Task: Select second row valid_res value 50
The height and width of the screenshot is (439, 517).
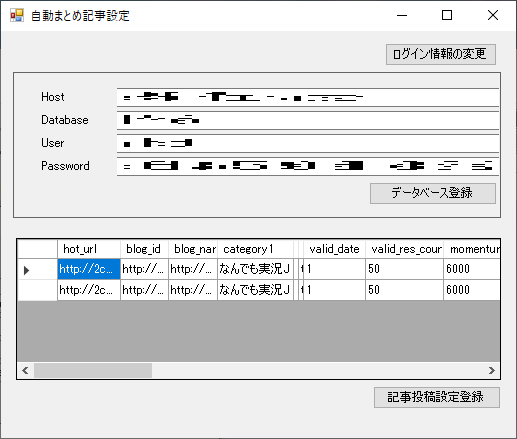Action: coord(404,290)
